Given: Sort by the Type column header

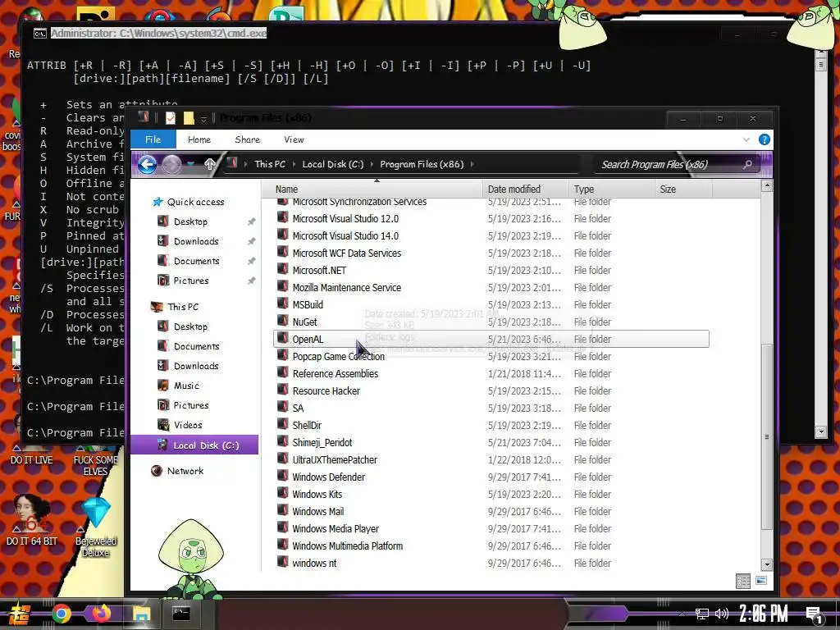Looking at the screenshot, I should (612, 189).
